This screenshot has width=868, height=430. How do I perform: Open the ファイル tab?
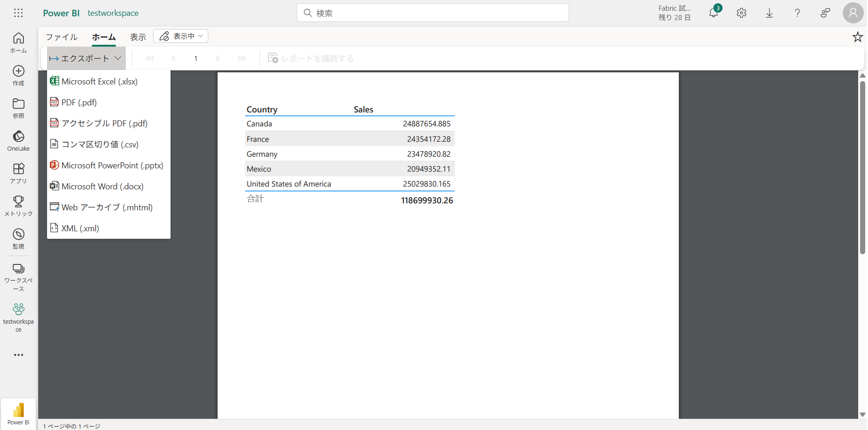[62, 37]
